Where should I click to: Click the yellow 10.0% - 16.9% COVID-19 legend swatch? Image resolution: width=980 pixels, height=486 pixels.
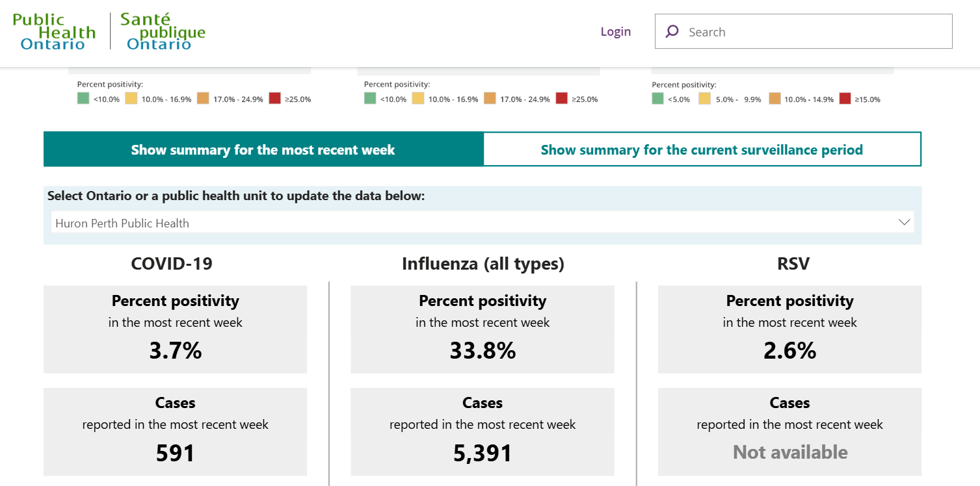(x=130, y=98)
